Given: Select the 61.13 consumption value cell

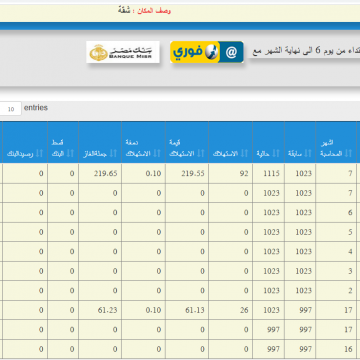Looking at the screenshot, I should coord(187,310).
